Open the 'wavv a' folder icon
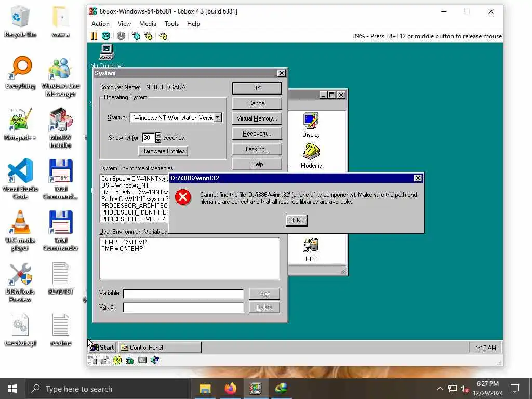 [x=60, y=22]
